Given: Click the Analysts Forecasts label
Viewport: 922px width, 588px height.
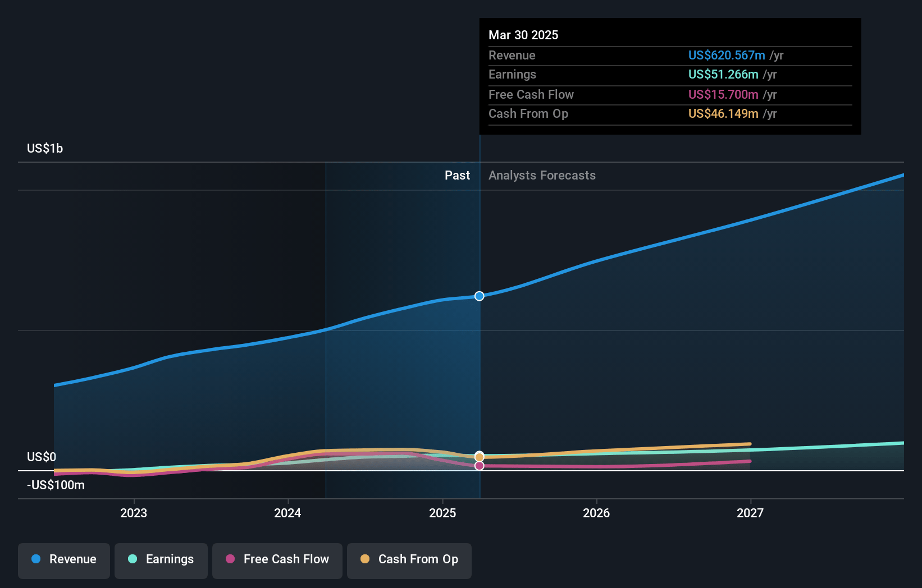Looking at the screenshot, I should tap(542, 176).
